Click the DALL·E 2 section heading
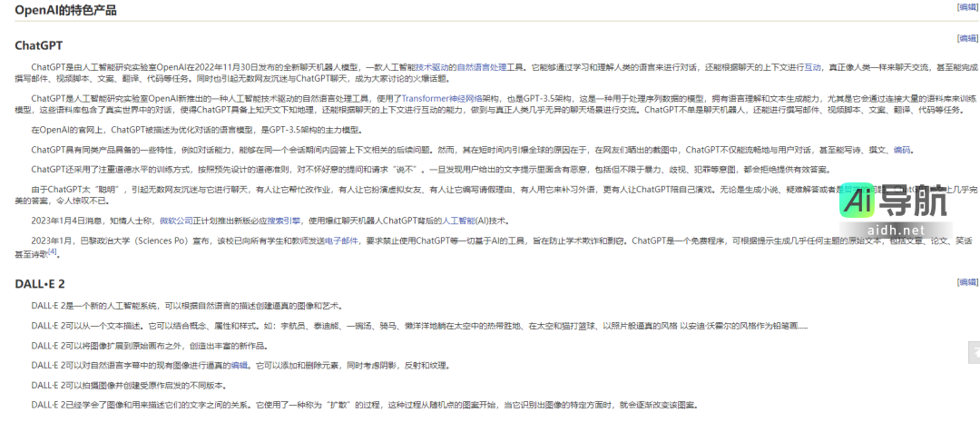 pos(40,284)
